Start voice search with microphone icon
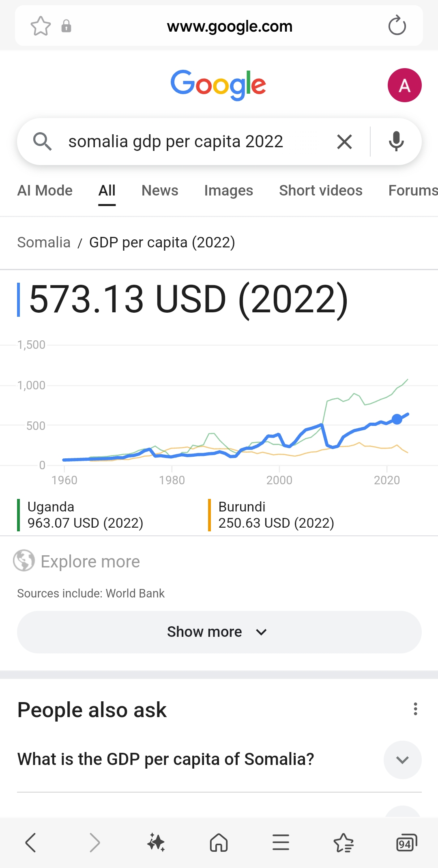This screenshot has width=438, height=868. pos(396,142)
